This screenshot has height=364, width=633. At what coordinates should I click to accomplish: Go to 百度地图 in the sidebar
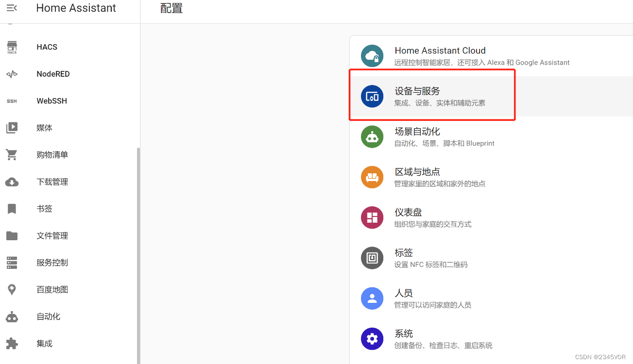coord(52,290)
